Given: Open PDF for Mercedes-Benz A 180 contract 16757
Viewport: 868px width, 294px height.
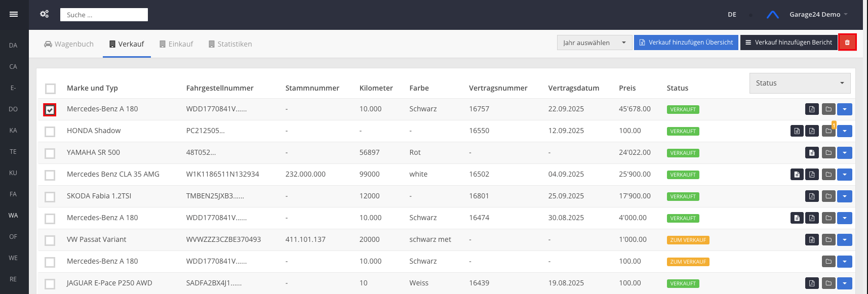Looking at the screenshot, I should pyautogui.click(x=812, y=109).
